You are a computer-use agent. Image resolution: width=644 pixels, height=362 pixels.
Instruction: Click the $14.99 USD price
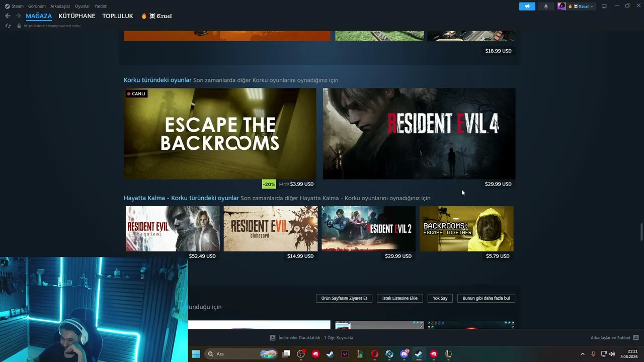tap(300, 256)
